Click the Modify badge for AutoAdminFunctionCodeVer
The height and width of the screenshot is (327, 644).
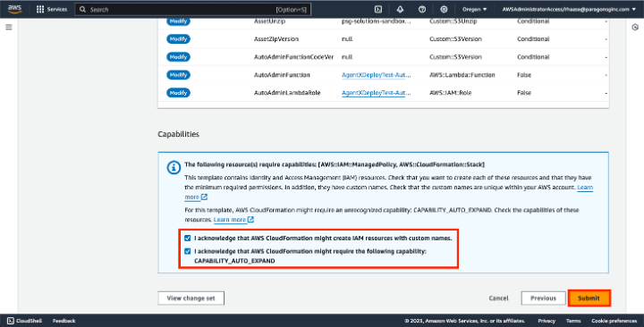click(x=178, y=57)
